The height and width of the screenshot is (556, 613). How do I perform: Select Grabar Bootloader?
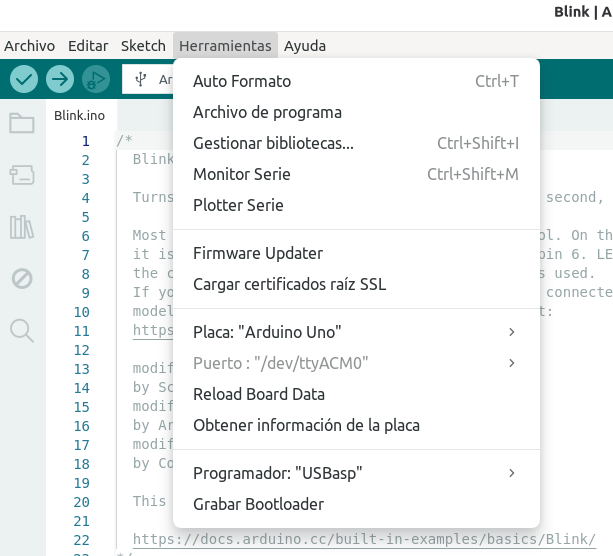click(x=356, y=504)
